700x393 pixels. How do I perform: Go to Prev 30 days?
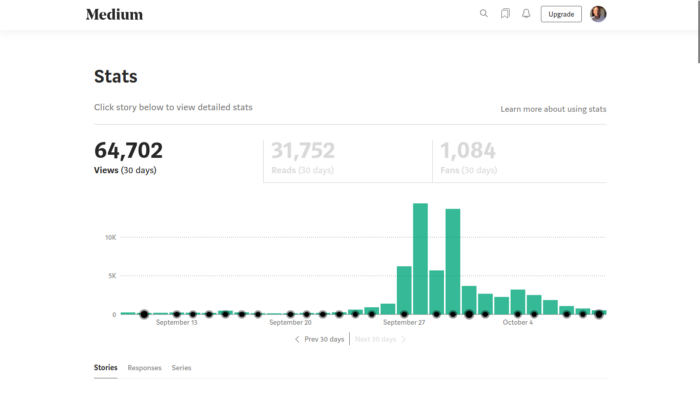(324, 339)
